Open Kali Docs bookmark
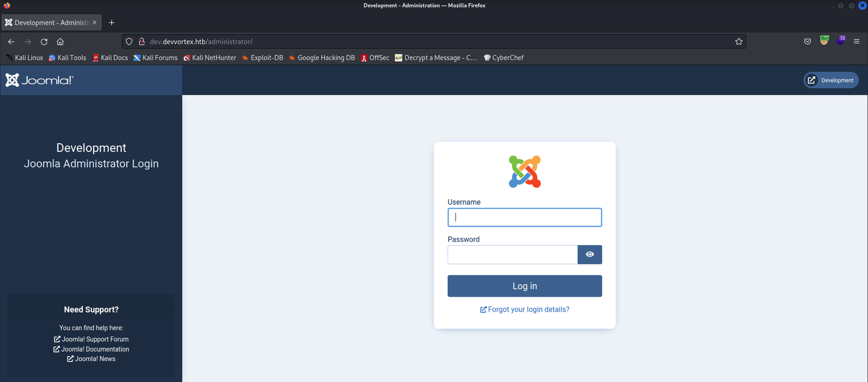This screenshot has height=382, width=868. point(110,57)
